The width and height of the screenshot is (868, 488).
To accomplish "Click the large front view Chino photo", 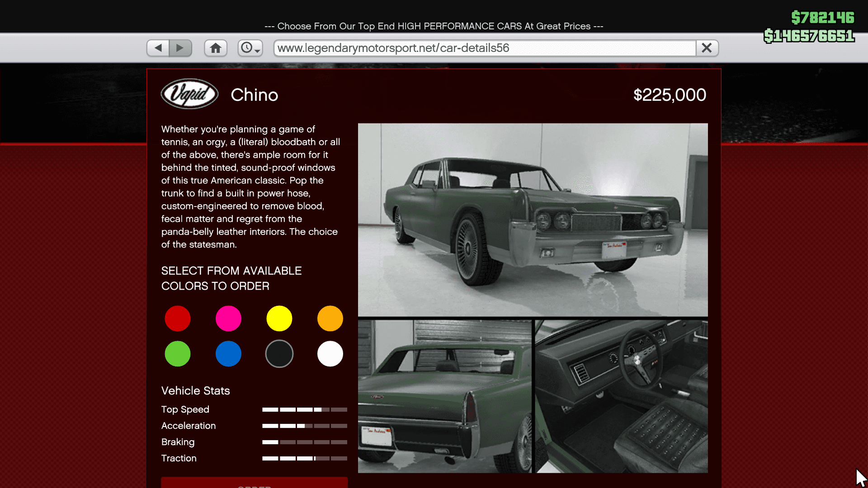I will [x=533, y=220].
